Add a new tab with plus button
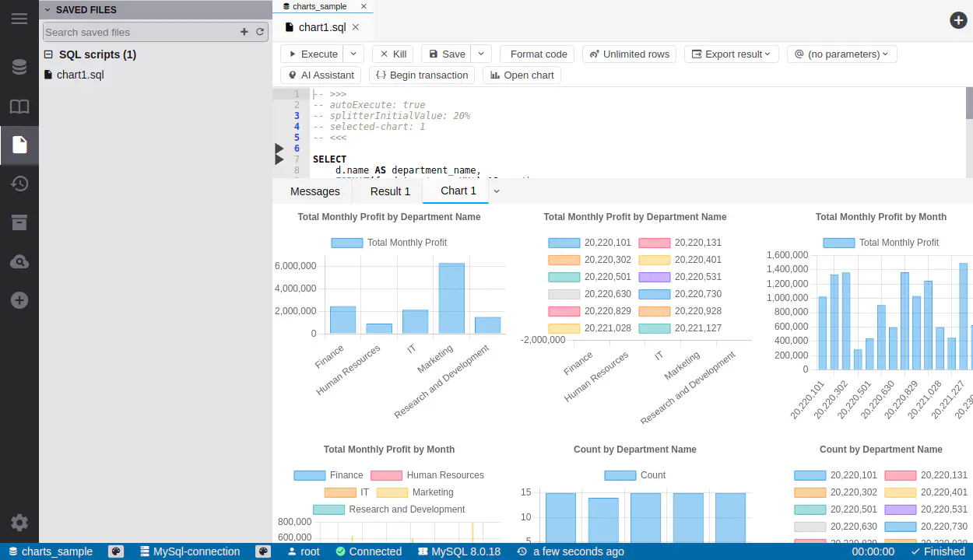Viewport: 973px width, 560px height. 958,20
